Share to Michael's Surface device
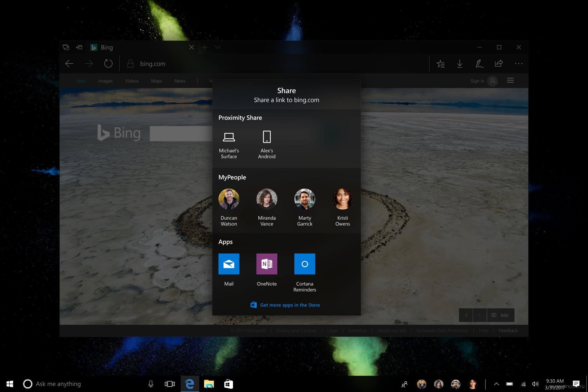Viewport: 588px width, 392px height. (x=229, y=145)
